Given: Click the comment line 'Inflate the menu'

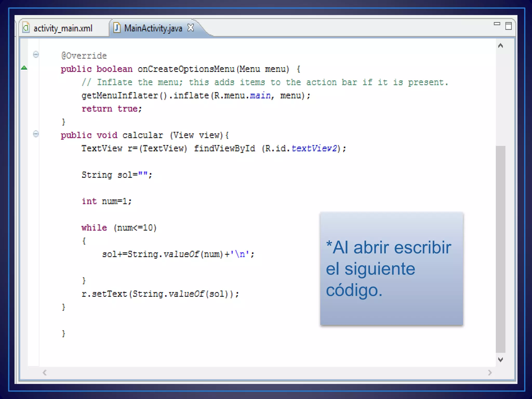Looking at the screenshot, I should point(265,82).
